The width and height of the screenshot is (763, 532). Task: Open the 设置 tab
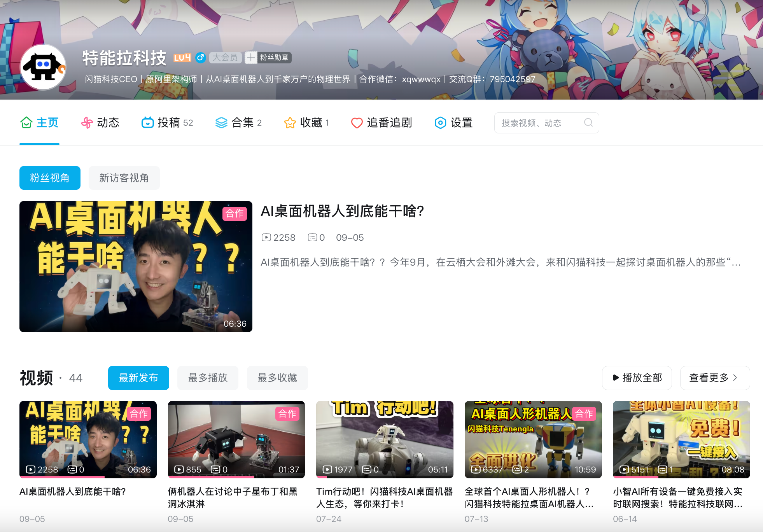tap(453, 122)
